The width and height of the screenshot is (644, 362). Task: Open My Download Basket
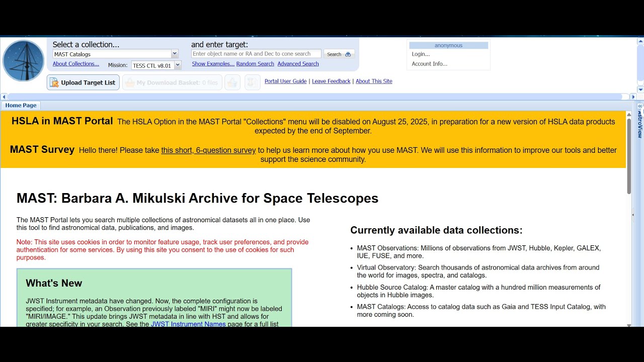tap(172, 82)
